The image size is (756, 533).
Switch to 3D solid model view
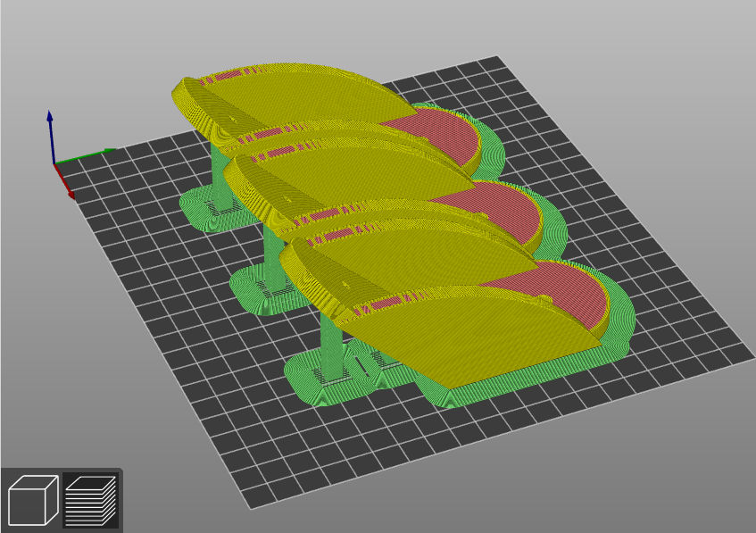[33, 500]
